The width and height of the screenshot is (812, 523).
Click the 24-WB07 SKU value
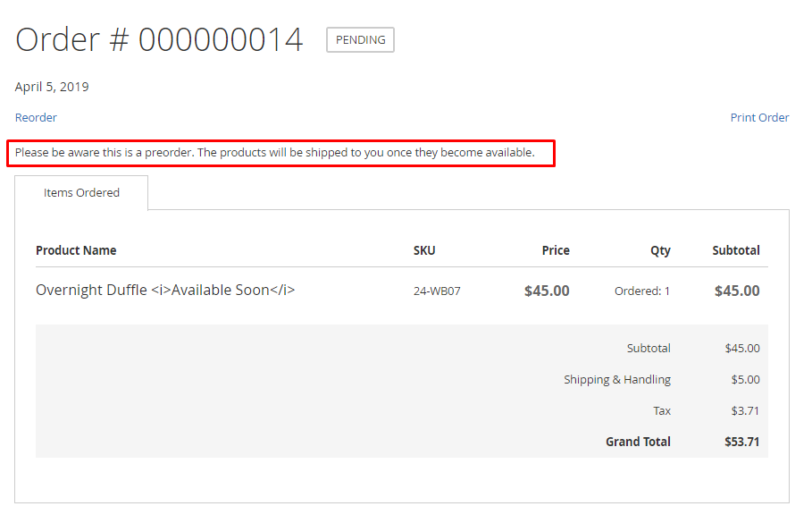[437, 291]
